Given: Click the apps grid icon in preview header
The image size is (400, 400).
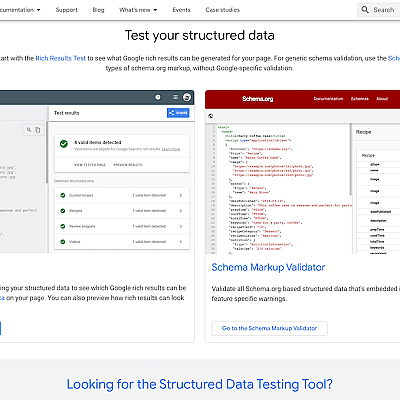Looking at the screenshot, I should [x=175, y=97].
